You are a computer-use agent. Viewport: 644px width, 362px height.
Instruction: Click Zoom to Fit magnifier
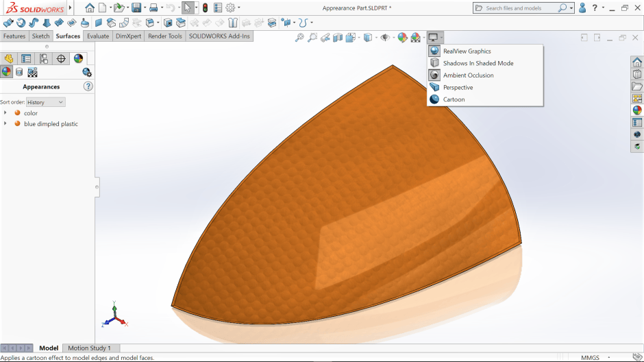tap(299, 38)
